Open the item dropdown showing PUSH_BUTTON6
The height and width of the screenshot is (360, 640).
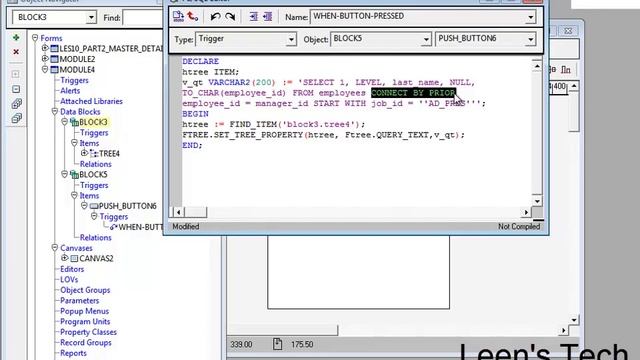[530, 40]
